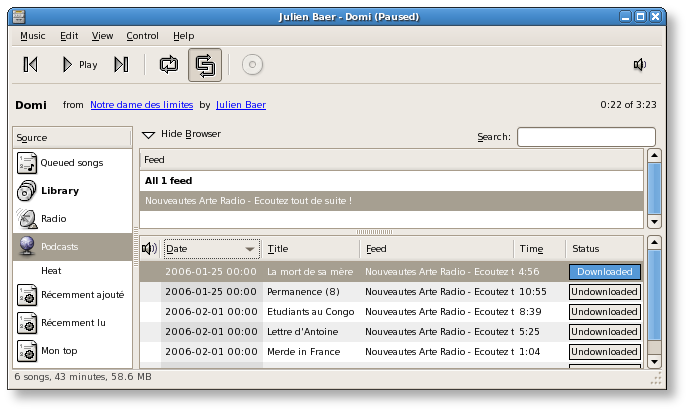Select the Podcasts source

click(59, 246)
